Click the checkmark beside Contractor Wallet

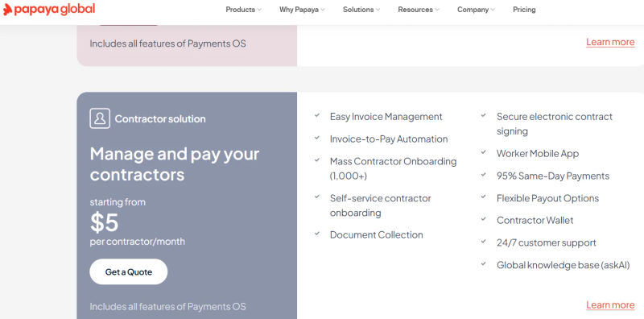pyautogui.click(x=484, y=219)
